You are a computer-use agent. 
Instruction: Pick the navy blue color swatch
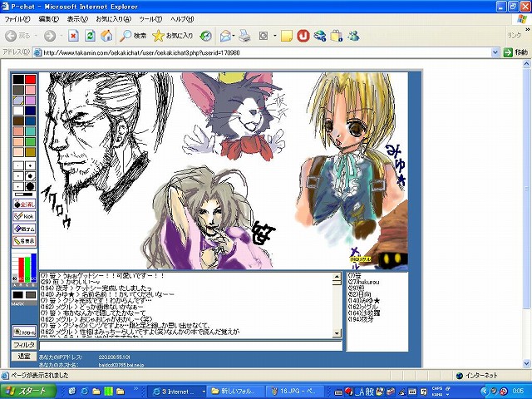30,111
